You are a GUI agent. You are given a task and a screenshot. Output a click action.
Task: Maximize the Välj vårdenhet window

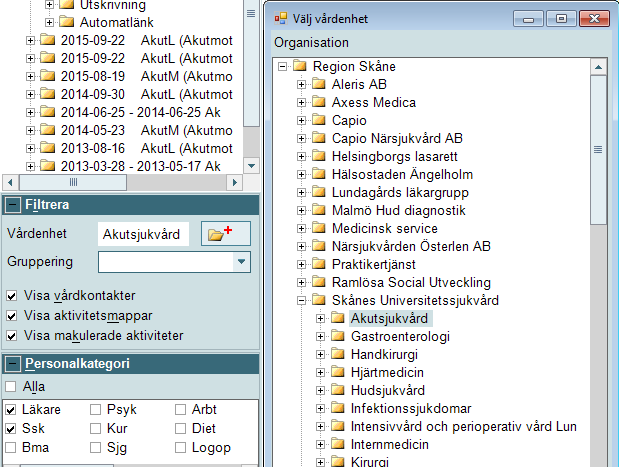pyautogui.click(x=561, y=19)
